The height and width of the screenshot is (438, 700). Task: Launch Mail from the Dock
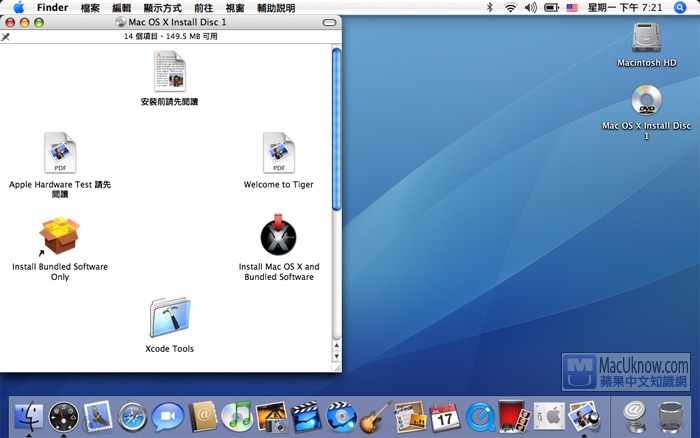(98, 416)
